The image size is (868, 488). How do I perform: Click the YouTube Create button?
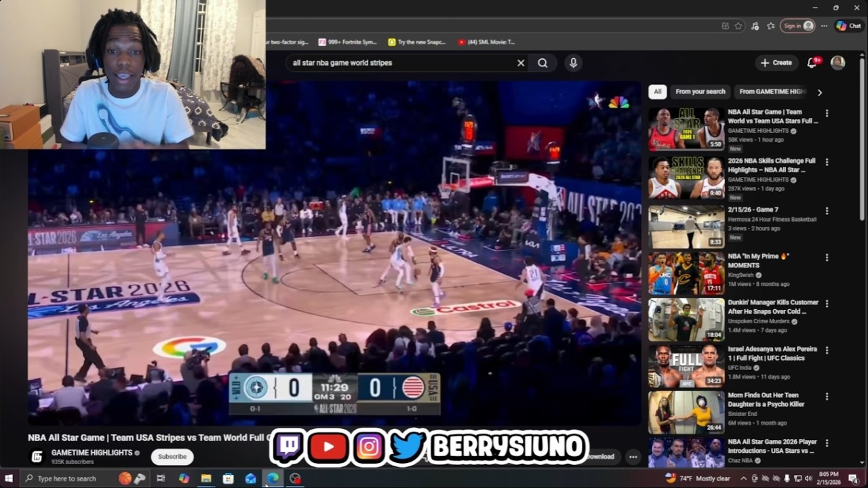tap(776, 62)
